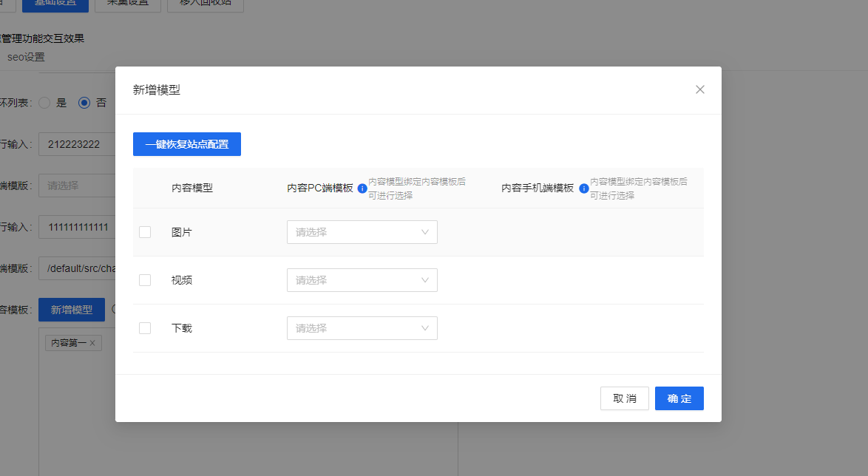Screen dimensions: 868x476
Task: Open the PC template dropdown for 视频
Action: (x=362, y=280)
